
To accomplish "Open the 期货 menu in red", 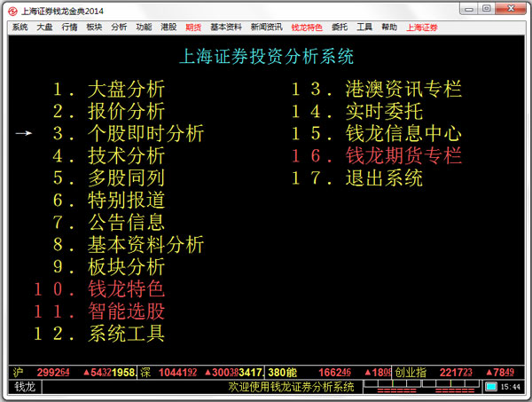I will [192, 28].
